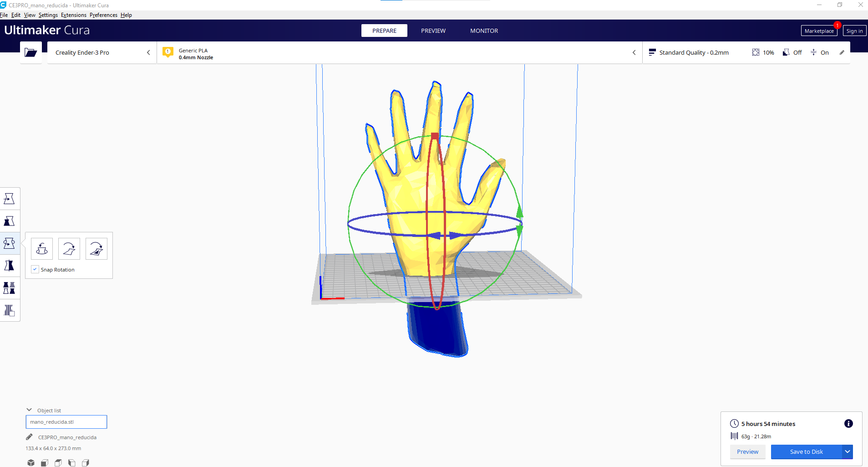This screenshot has width=868, height=467.
Task: Click red rotation ring handle on model
Action: click(435, 136)
